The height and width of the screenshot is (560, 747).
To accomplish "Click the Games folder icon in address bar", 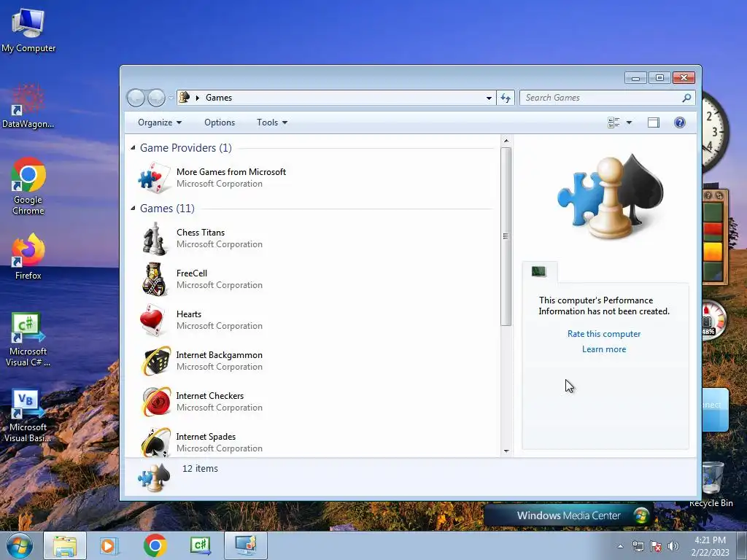I will pyautogui.click(x=185, y=98).
